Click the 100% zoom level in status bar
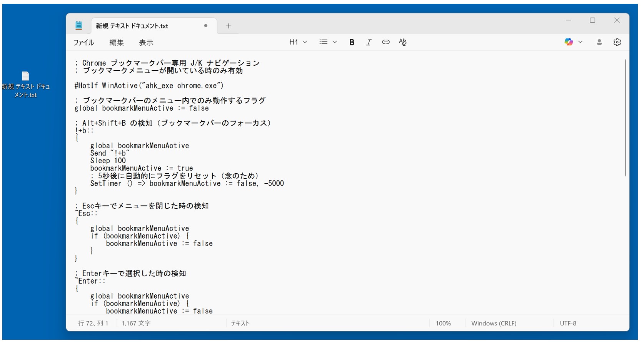644x342 pixels. (443, 324)
